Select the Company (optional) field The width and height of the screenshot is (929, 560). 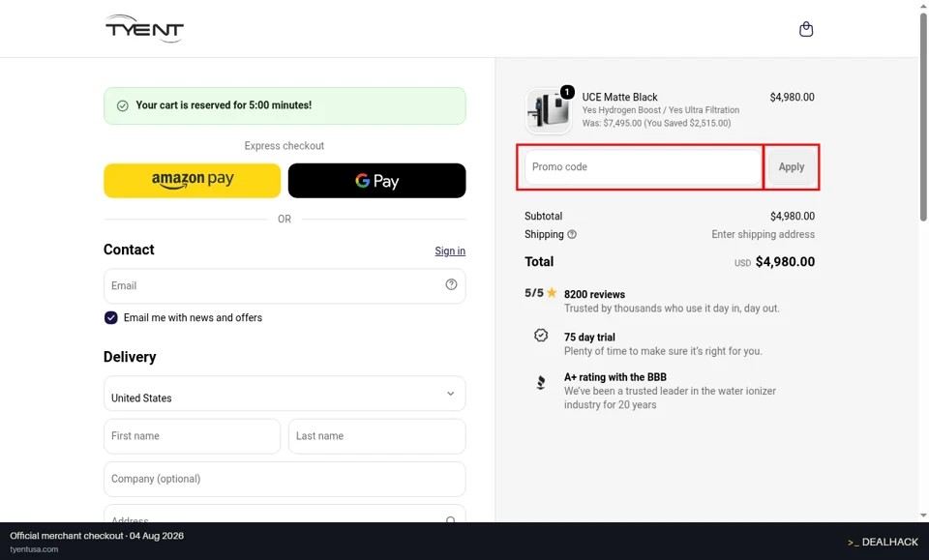[x=285, y=479]
